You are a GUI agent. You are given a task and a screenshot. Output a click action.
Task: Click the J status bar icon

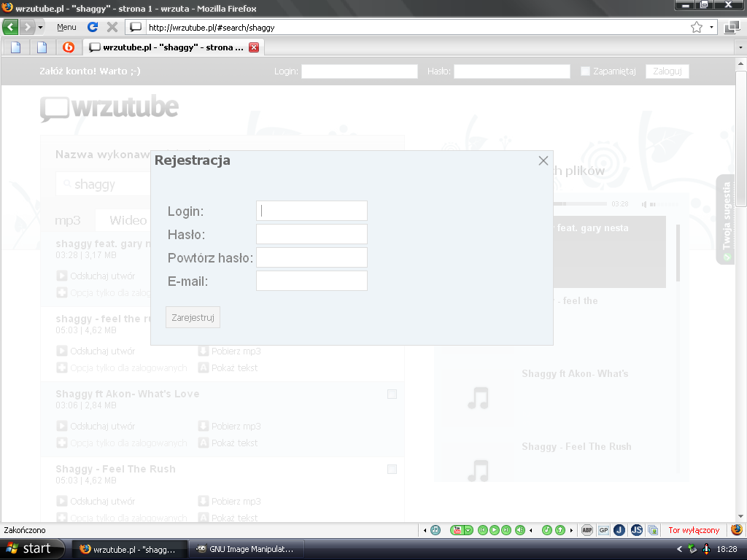(619, 530)
